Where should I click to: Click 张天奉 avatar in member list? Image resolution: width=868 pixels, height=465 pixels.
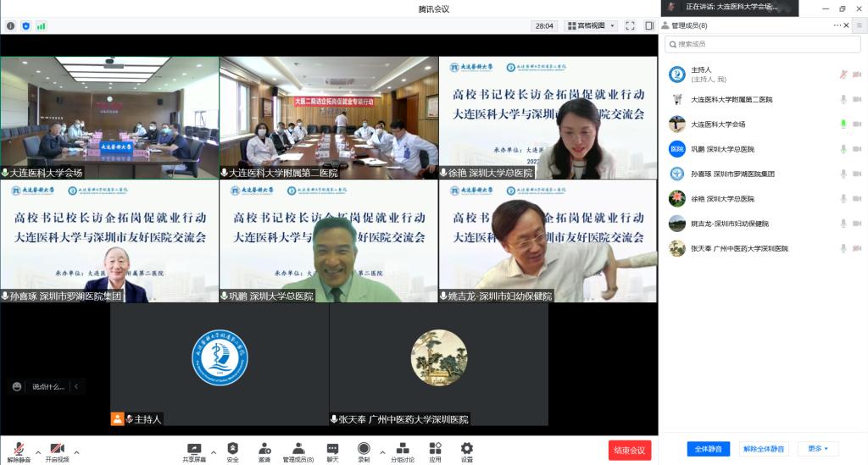click(x=677, y=248)
